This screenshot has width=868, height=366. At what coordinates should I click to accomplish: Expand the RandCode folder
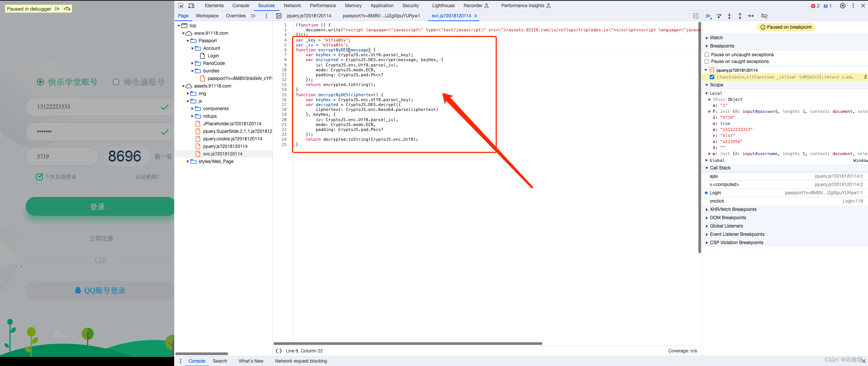coord(192,63)
